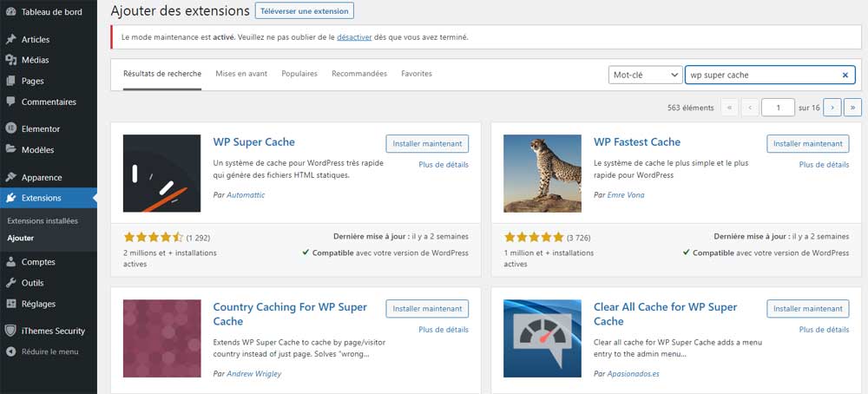Open the WP Fastest Cache title link
Image resolution: width=868 pixels, height=394 pixels.
click(x=637, y=141)
